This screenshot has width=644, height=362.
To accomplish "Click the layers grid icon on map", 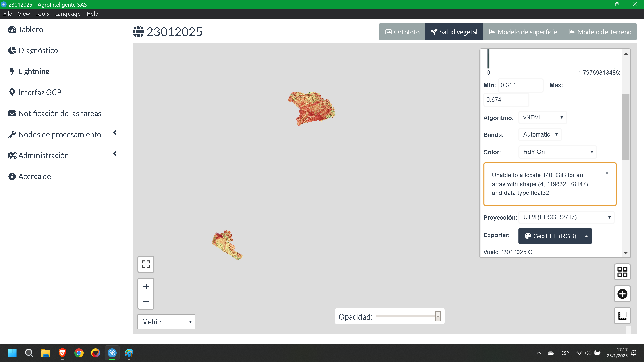I will 622,272.
